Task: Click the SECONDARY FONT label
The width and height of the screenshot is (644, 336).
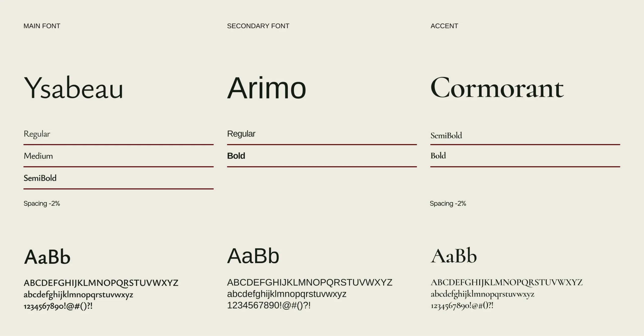Action: point(258,26)
